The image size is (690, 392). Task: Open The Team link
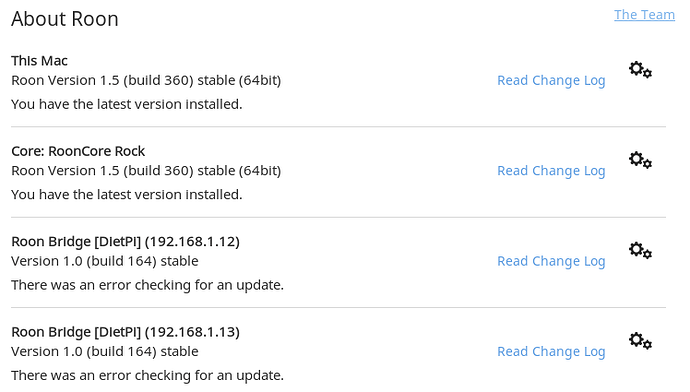pyautogui.click(x=644, y=15)
